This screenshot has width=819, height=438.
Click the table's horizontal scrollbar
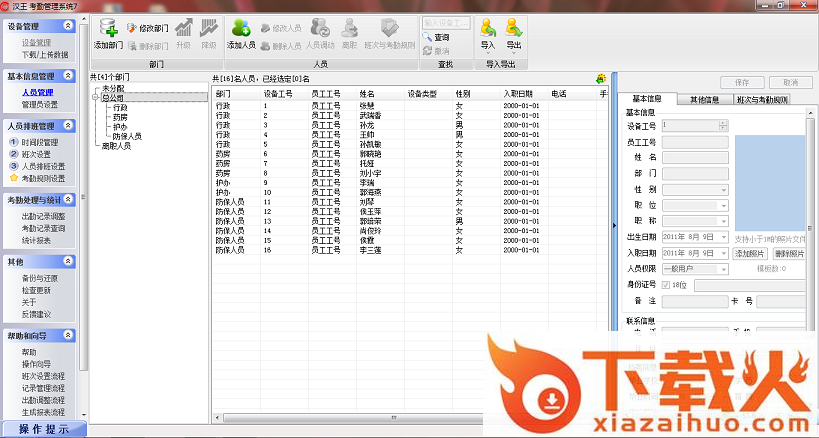353,418
